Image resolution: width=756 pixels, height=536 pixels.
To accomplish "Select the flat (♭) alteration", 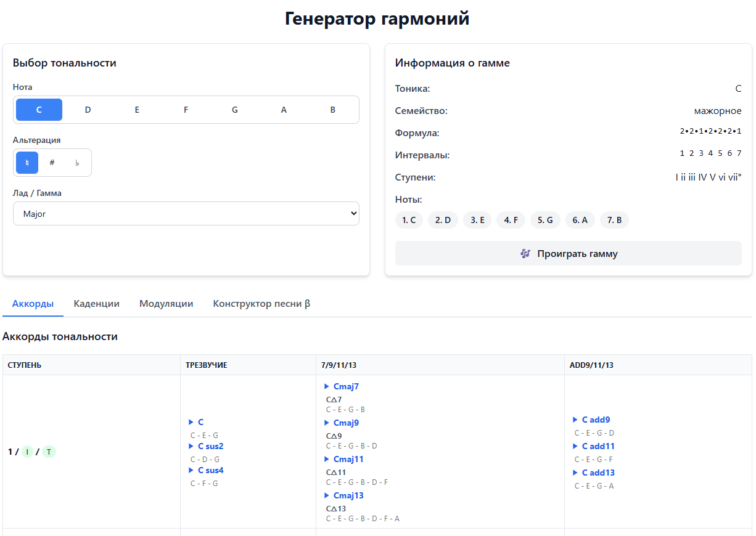I will pyautogui.click(x=77, y=163).
